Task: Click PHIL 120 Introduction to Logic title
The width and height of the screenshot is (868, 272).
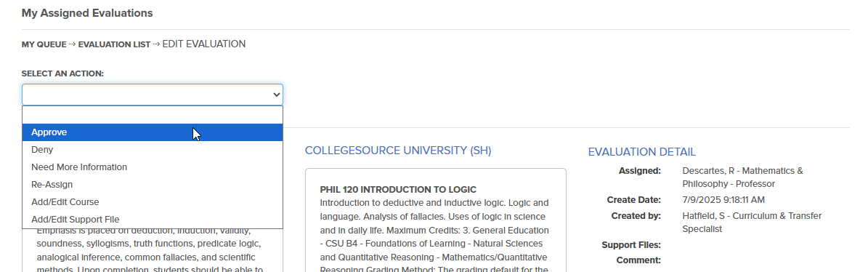Action: point(398,190)
